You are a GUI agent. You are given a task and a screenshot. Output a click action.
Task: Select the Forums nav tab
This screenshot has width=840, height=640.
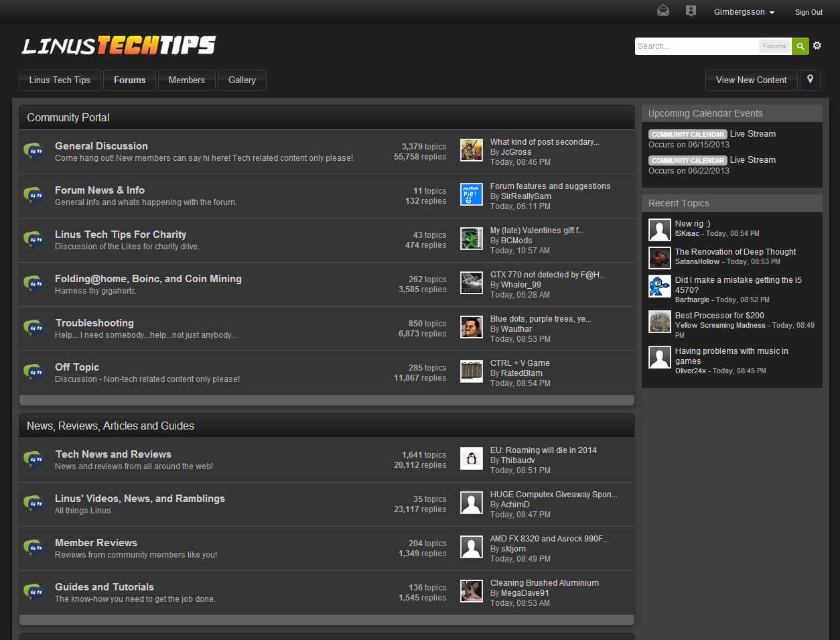point(129,80)
